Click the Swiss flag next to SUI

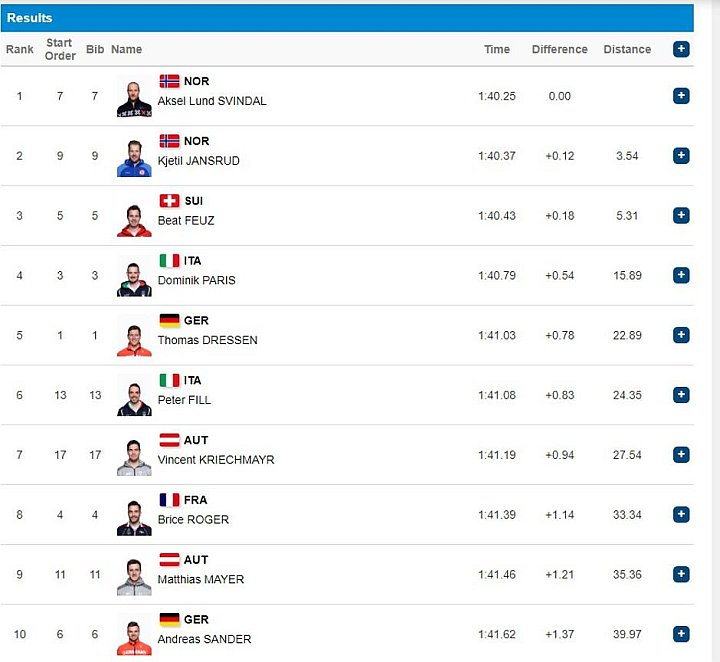pos(169,201)
